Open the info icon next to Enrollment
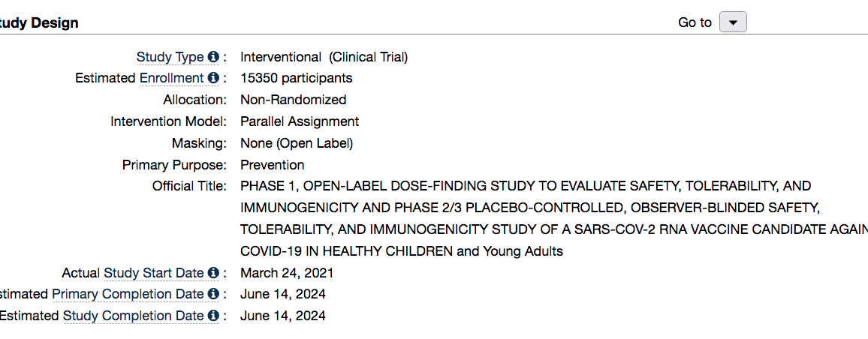Screen dimensions: 868x339 pos(213,79)
